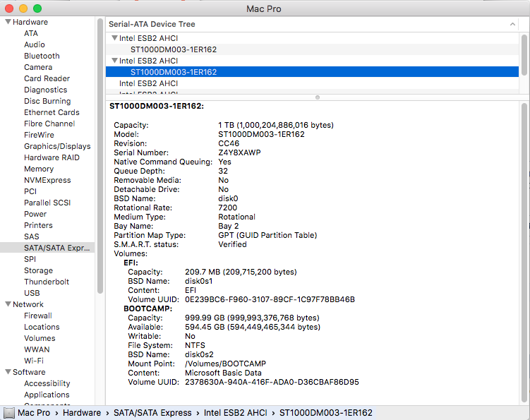Select SAS in the sidebar
Image resolution: width=530 pixels, height=420 pixels.
(32, 236)
